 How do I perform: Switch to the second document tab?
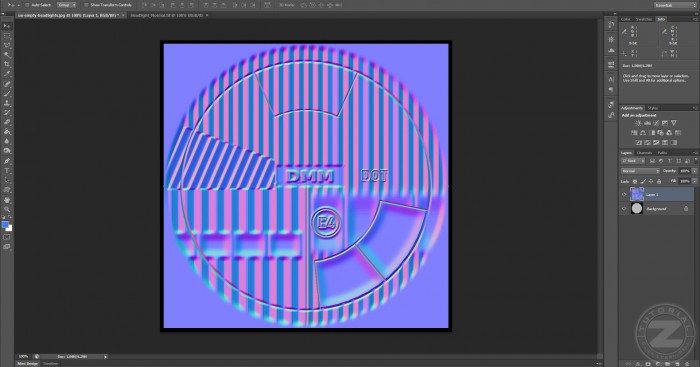pyautogui.click(x=167, y=15)
